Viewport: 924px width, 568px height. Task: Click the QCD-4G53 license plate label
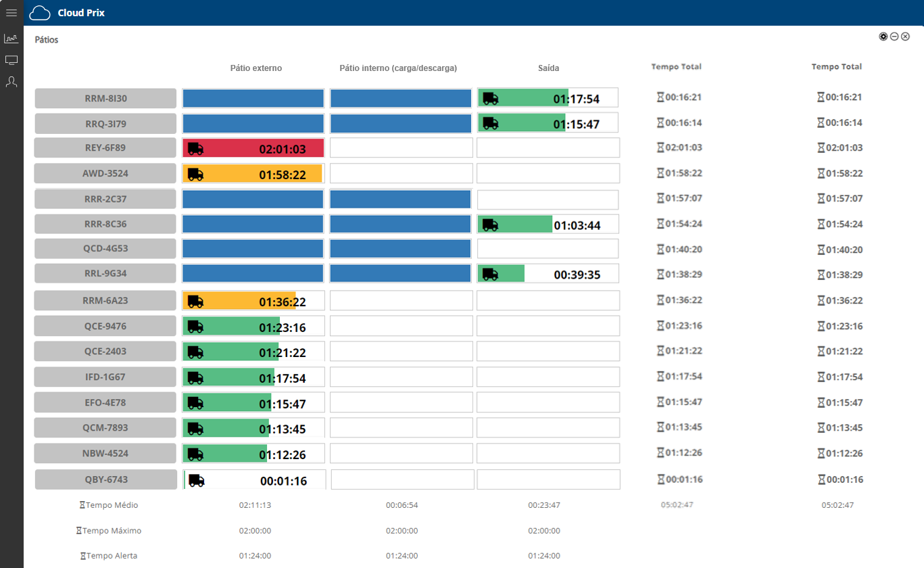[x=105, y=249]
